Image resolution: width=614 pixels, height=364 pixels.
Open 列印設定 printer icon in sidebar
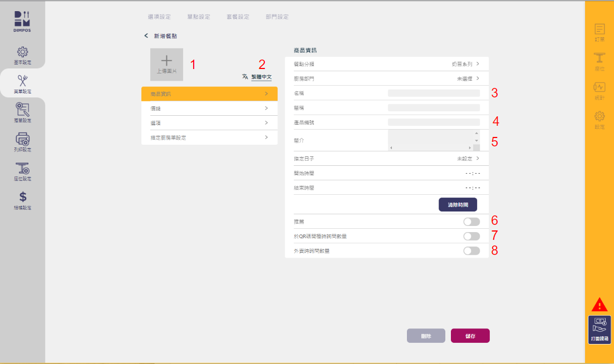tap(22, 139)
